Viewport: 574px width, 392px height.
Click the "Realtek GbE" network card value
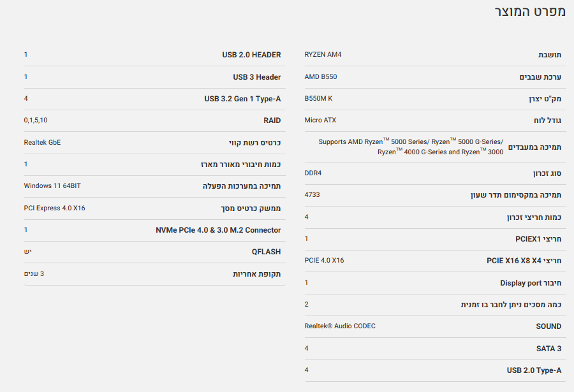tap(42, 142)
